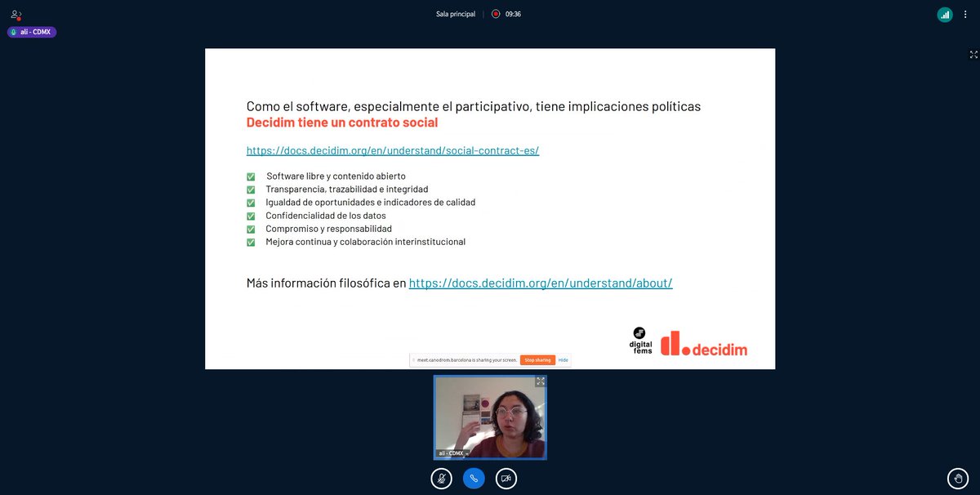
Task: Enable your webcam
Action: [506, 479]
